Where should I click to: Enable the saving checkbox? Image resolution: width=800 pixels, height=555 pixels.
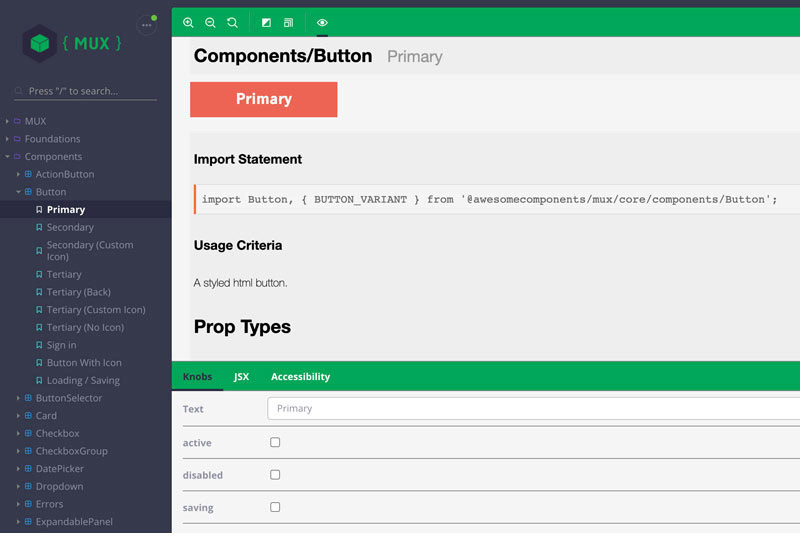[x=275, y=507]
